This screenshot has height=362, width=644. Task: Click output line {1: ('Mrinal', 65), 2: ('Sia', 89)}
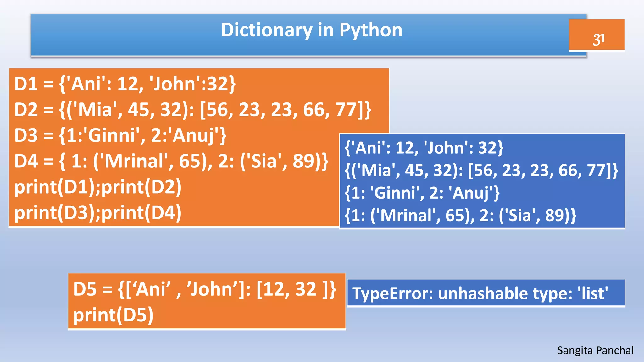pyautogui.click(x=460, y=215)
